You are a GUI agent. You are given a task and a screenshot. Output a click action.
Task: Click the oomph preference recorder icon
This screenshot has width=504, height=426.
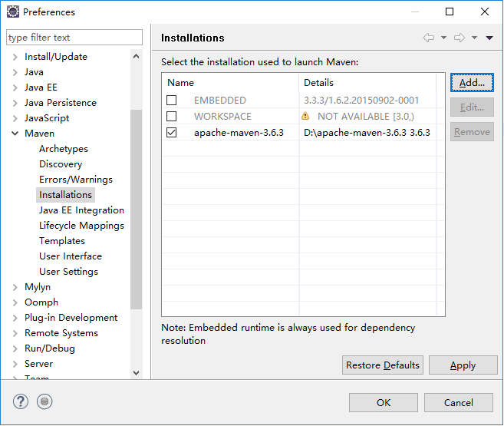44,401
